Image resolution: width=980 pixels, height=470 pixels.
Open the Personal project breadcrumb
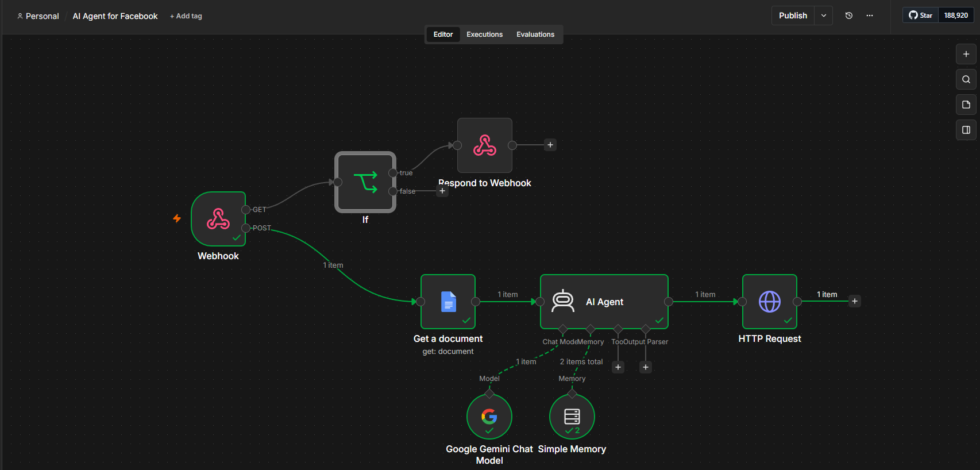point(38,16)
